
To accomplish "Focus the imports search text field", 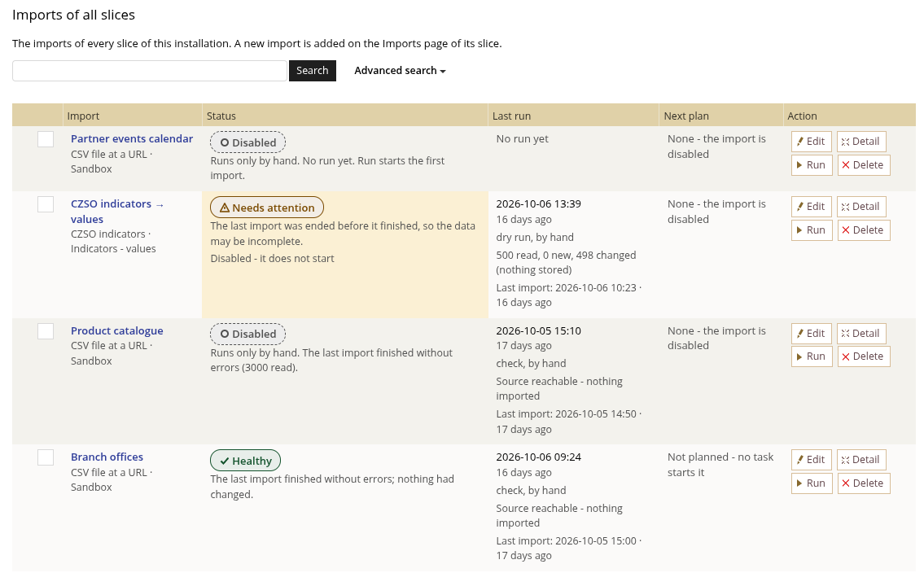I will click(x=150, y=71).
